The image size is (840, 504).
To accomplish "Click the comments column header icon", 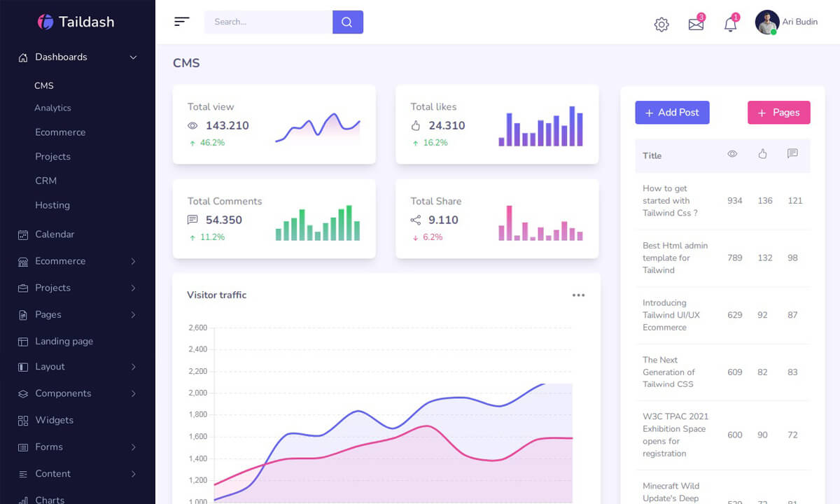I will click(792, 154).
